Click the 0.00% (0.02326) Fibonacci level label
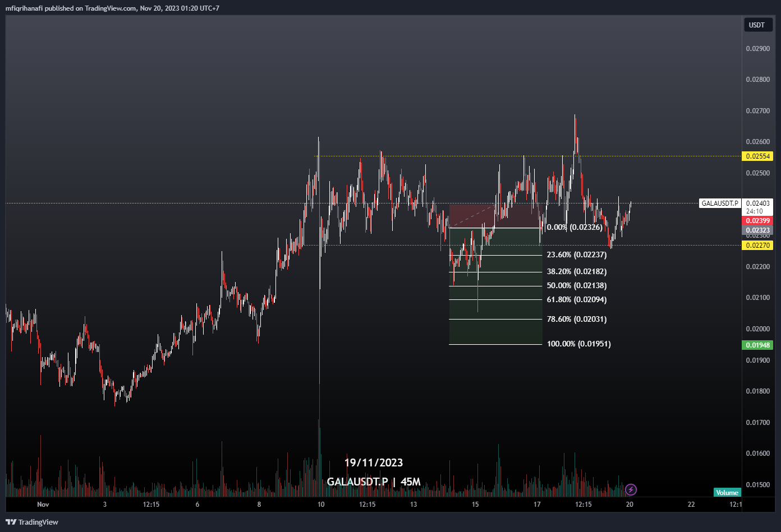This screenshot has height=532, width=781. (x=575, y=227)
